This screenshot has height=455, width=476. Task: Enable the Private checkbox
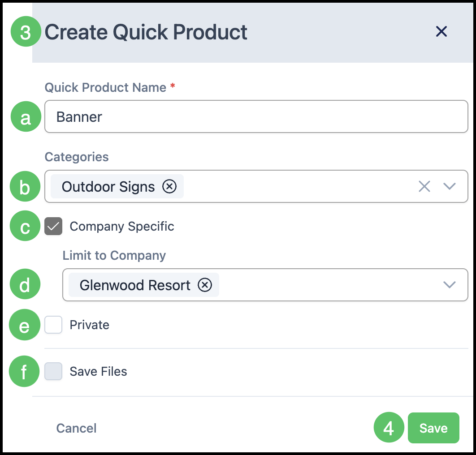point(53,325)
